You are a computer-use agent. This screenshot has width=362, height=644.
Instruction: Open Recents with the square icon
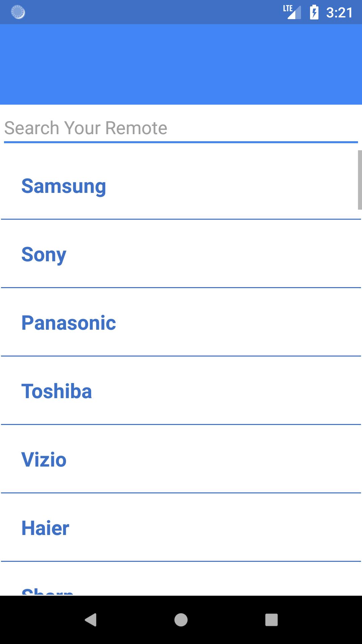pyautogui.click(x=271, y=620)
